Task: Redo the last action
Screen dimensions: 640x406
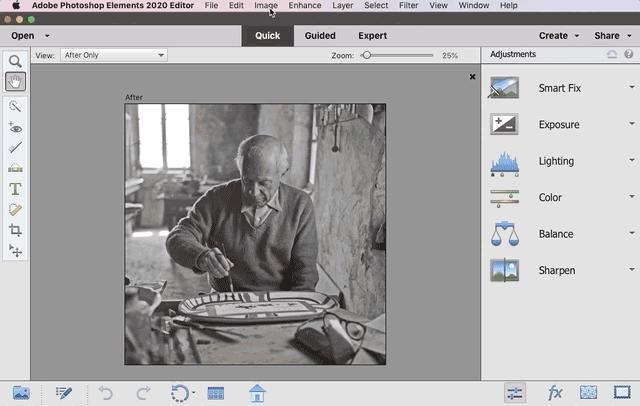Action: tap(143, 393)
